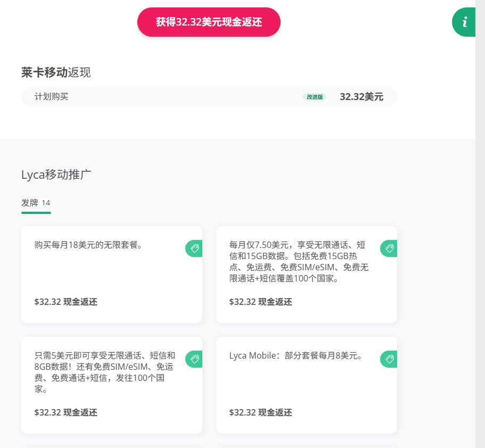Click $32.32 现金返还 on the 7.50美元 card
Image resolution: width=485 pixels, height=448 pixels.
pyautogui.click(x=261, y=302)
